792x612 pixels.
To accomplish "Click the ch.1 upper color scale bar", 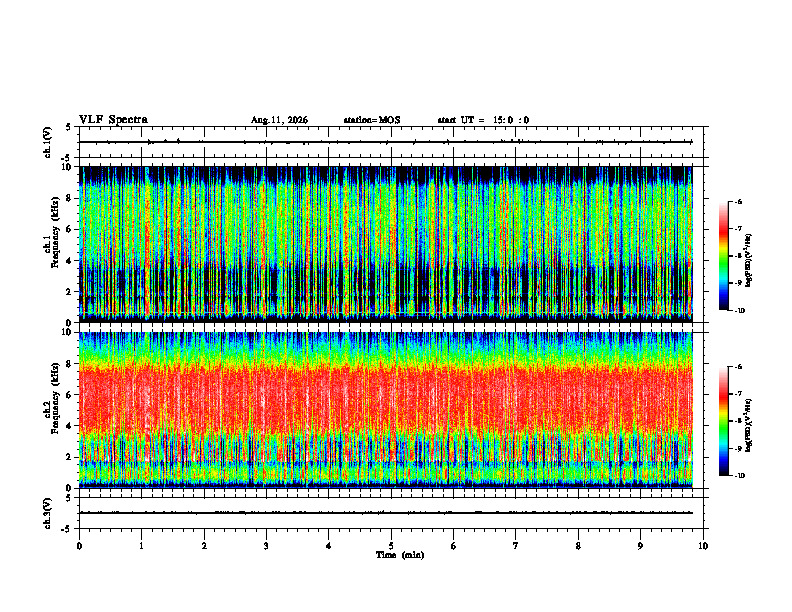I will click(723, 256).
